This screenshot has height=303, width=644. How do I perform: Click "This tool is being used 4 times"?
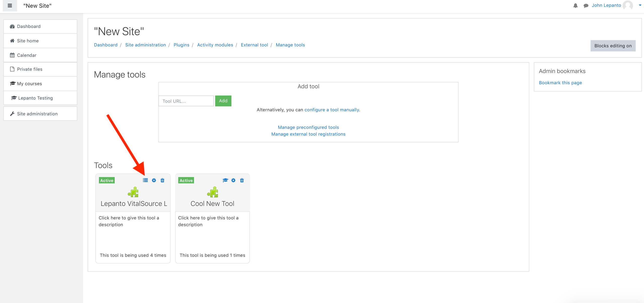(133, 255)
